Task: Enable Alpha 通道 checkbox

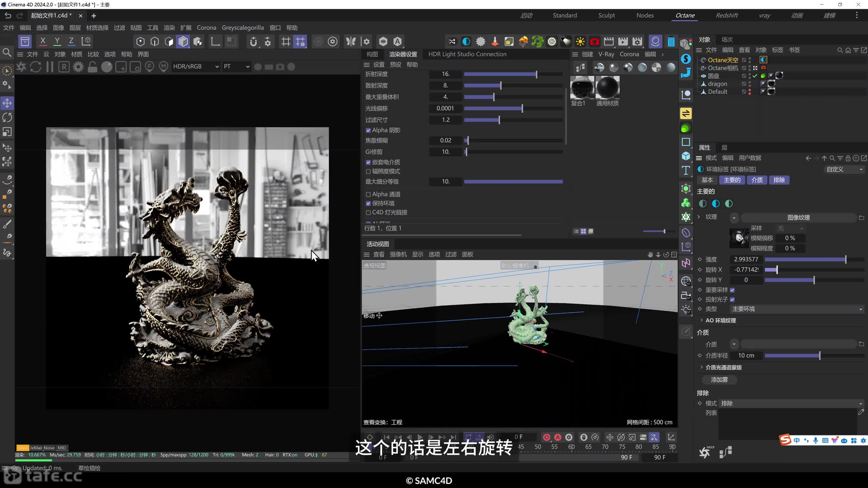Action: point(368,195)
